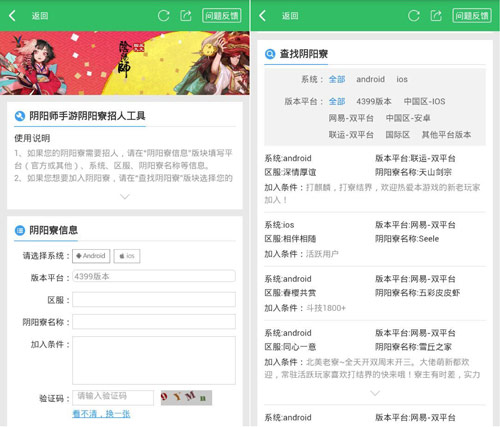
Task: Click the 返回 text on the right screen
Action: pyautogui.click(x=290, y=16)
